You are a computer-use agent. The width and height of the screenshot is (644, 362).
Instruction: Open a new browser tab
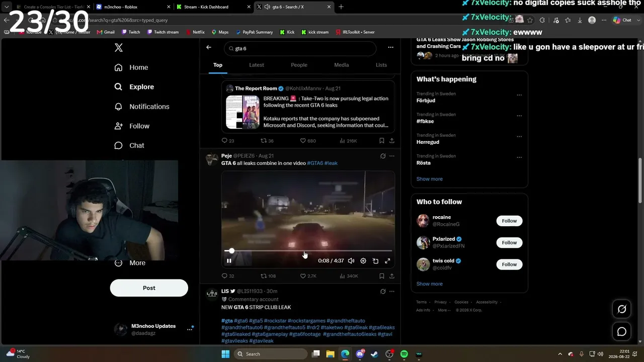341,7
